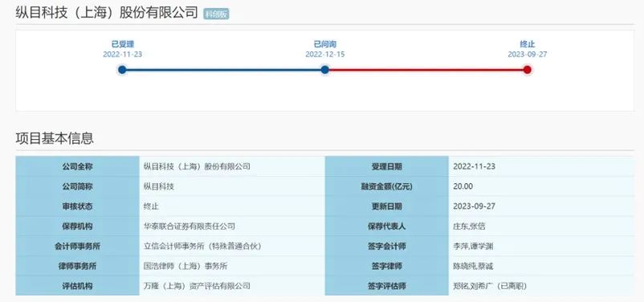Click the 签字评估师 label cell

[386, 286]
